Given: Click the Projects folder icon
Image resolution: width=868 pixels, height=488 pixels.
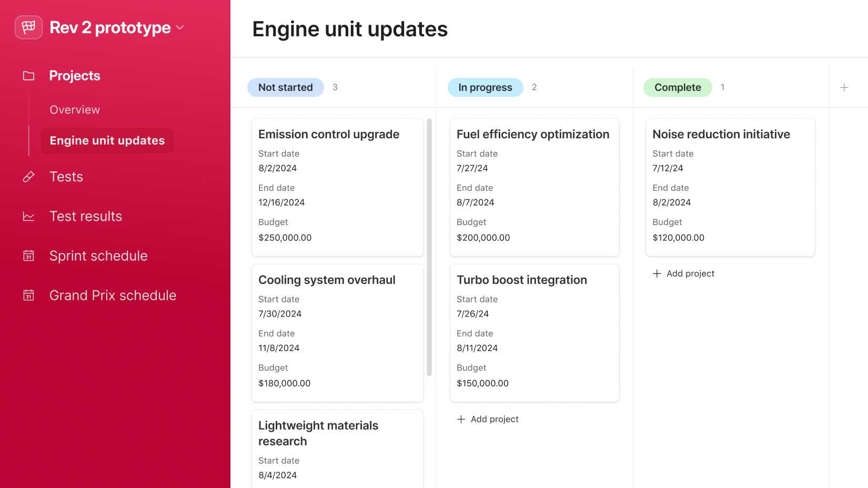Looking at the screenshot, I should click(x=29, y=76).
